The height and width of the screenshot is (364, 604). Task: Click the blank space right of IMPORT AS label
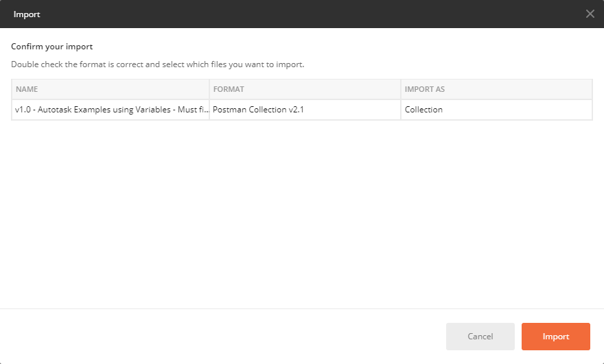coord(522,89)
